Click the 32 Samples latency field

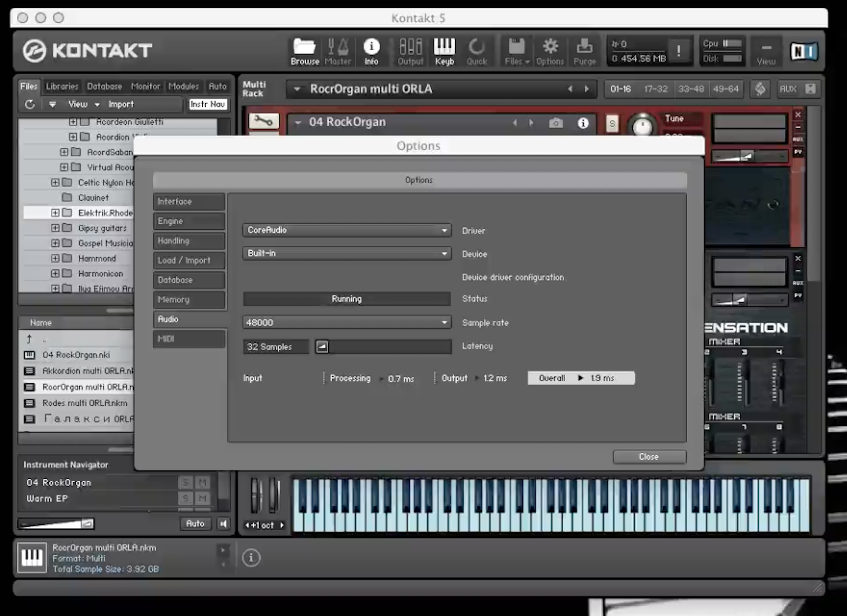(276, 346)
